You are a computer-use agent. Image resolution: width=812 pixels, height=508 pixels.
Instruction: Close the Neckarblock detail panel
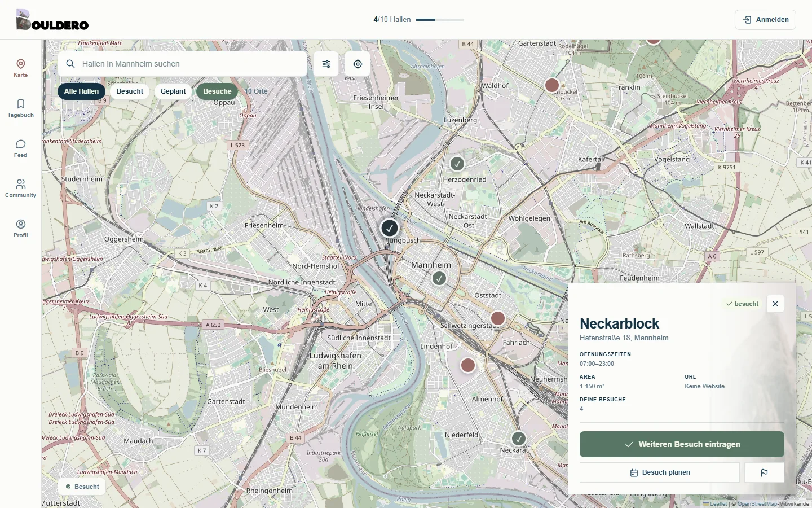[x=775, y=304]
